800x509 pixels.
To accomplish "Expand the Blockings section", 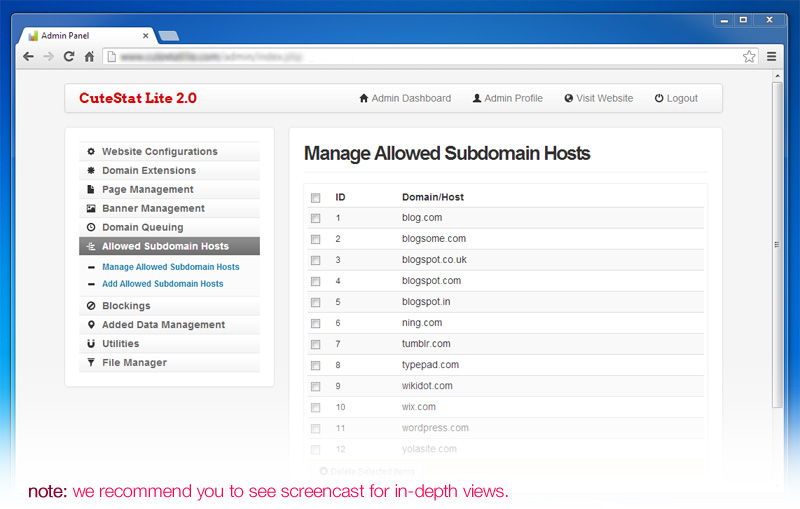I will point(169,306).
